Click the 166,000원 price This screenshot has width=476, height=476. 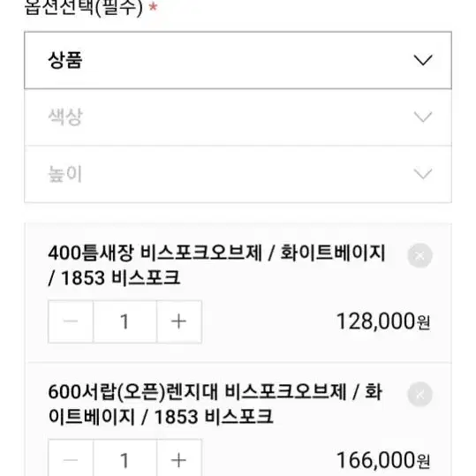coord(383,460)
